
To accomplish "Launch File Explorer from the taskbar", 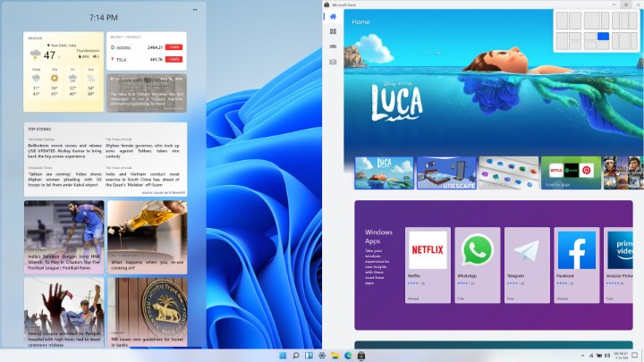I will [335, 356].
